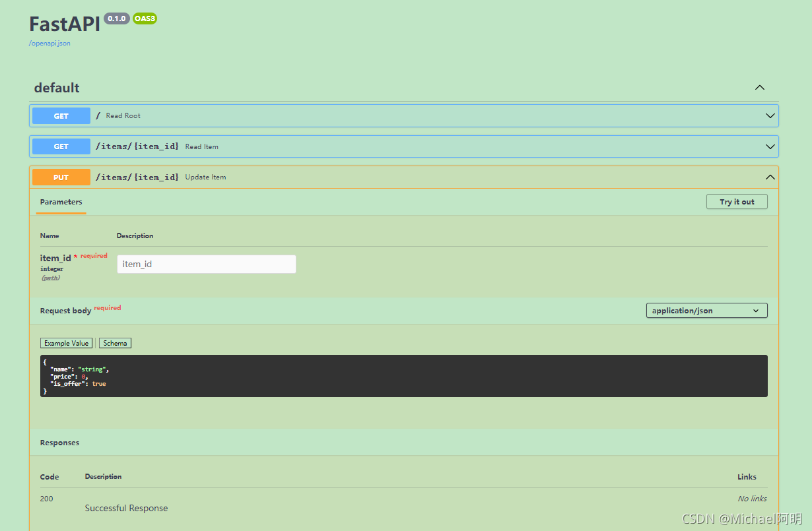This screenshot has height=531, width=812.
Task: Click the 200 response code
Action: [x=46, y=499]
